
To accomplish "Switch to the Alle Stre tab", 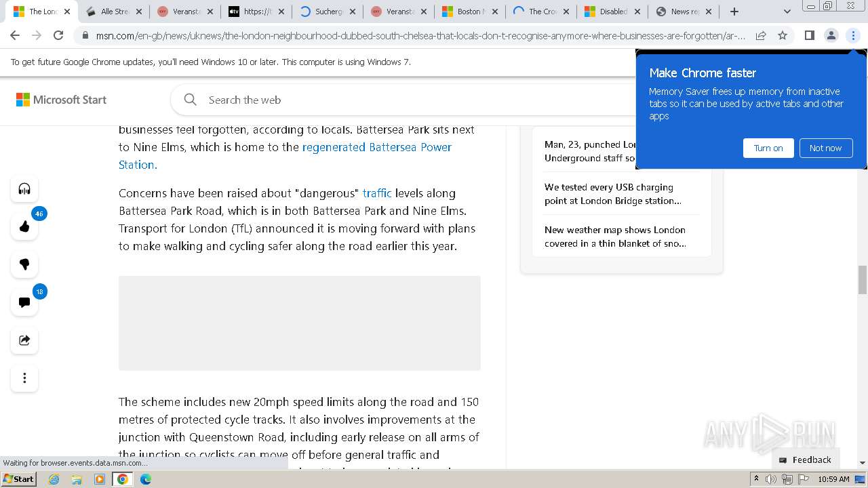I will [114, 12].
